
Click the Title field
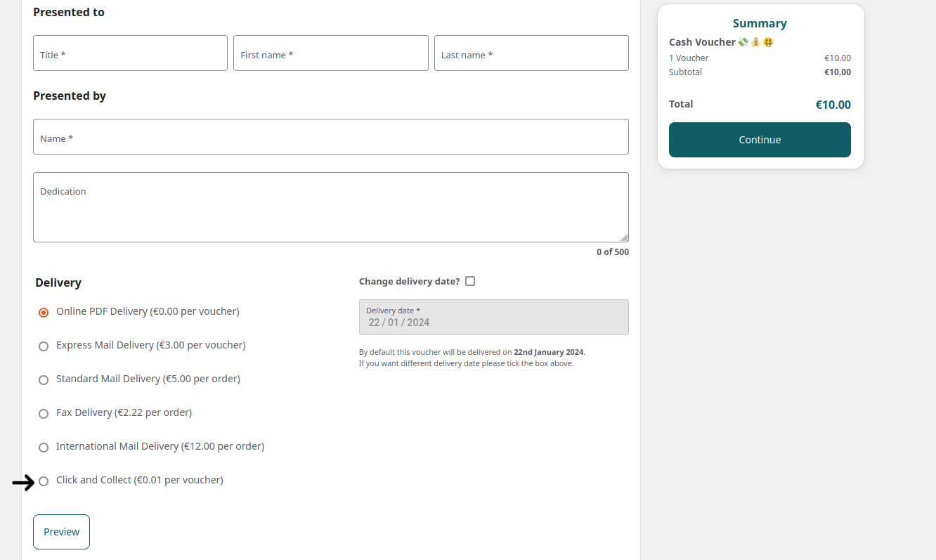pyautogui.click(x=130, y=53)
